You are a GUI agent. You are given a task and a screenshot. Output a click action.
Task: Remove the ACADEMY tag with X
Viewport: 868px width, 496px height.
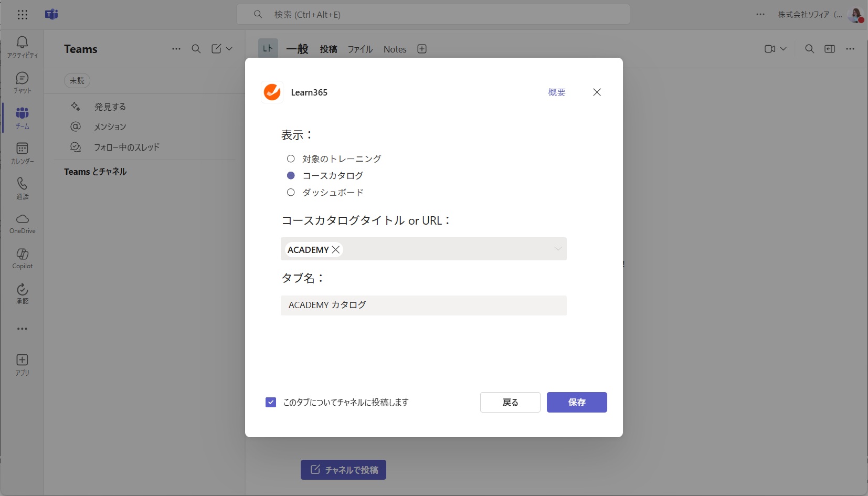point(336,249)
